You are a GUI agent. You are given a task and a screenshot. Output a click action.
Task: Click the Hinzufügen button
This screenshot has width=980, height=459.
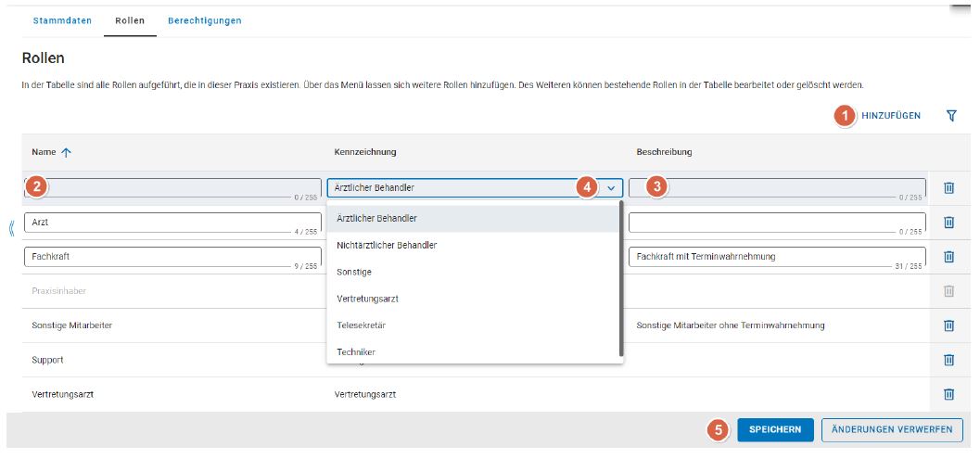click(x=890, y=116)
